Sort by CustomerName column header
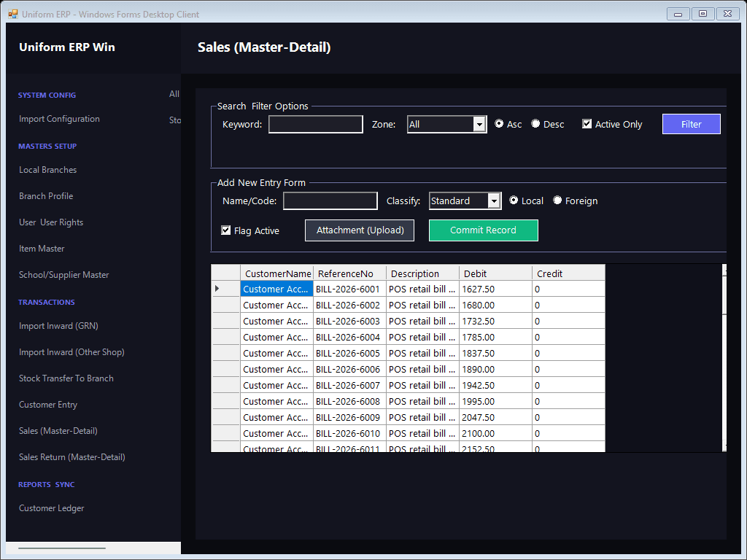This screenshot has width=747, height=560. (276, 273)
